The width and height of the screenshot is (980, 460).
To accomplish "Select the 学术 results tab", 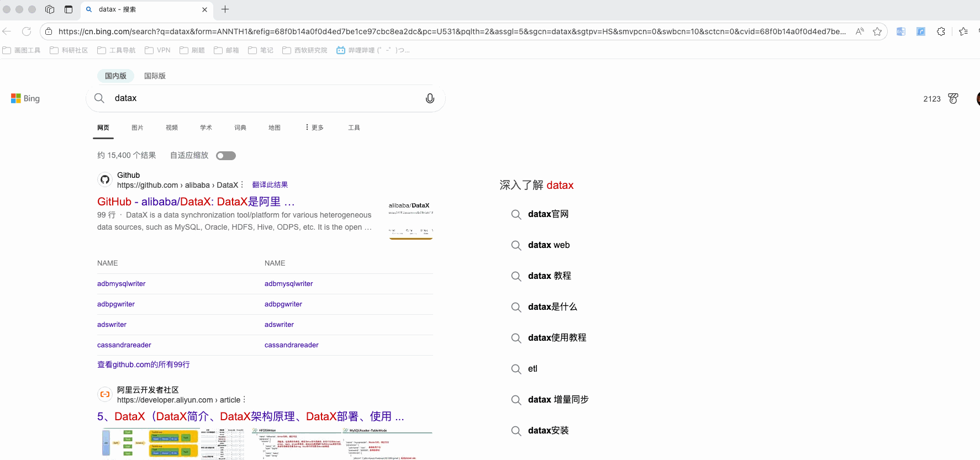I will pos(206,128).
